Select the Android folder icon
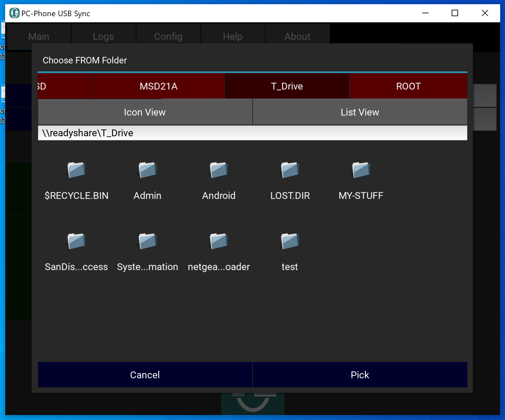This screenshot has height=420, width=505. click(x=219, y=170)
